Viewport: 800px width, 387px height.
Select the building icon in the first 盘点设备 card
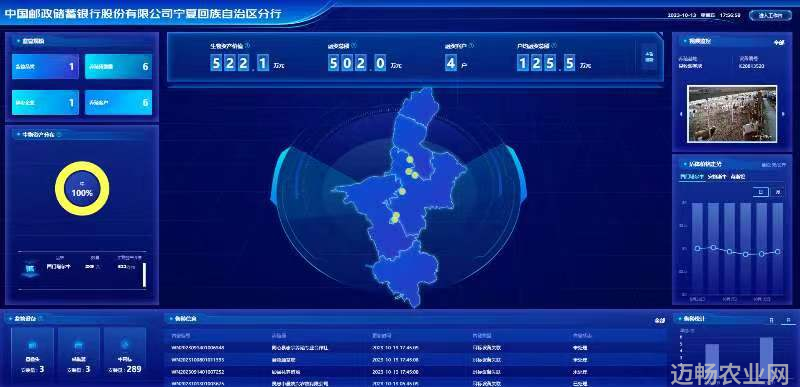[x=32, y=344]
